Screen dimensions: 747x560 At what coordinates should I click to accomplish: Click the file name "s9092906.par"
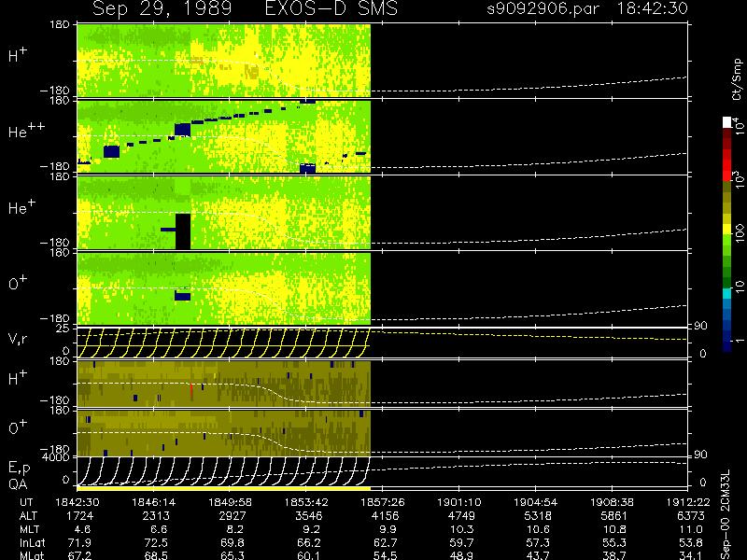543,8
